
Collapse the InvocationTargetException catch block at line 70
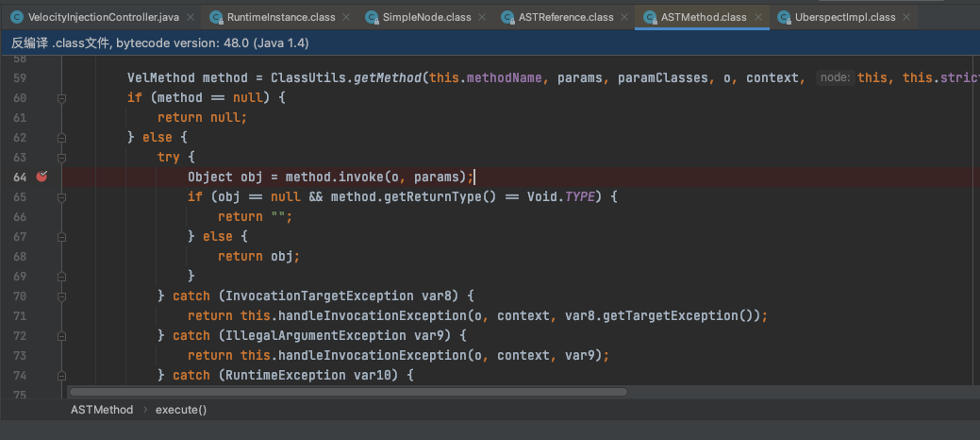[62, 296]
